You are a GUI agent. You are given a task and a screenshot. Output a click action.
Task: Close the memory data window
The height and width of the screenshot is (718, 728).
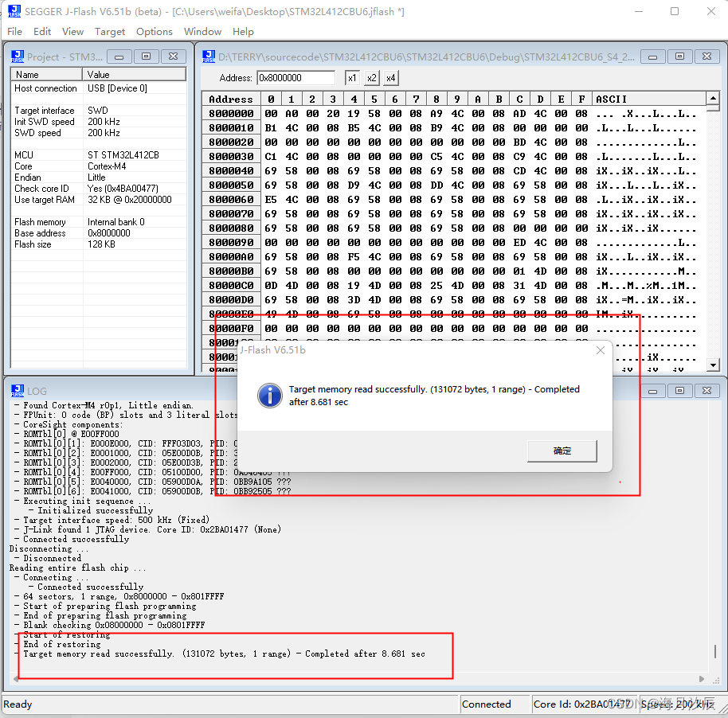coord(706,57)
